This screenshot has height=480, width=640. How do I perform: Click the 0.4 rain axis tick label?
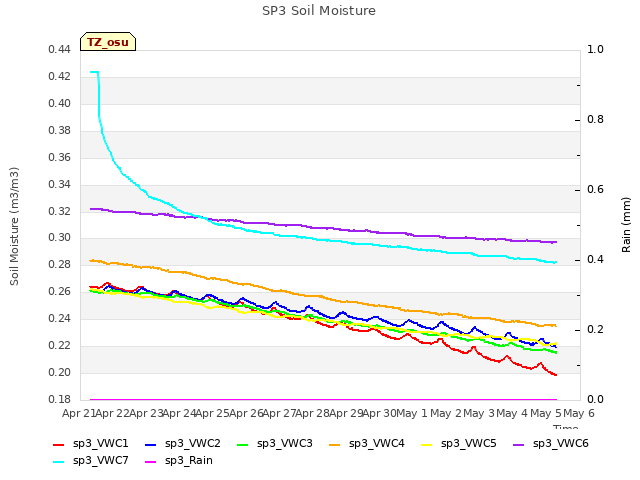[x=595, y=260]
